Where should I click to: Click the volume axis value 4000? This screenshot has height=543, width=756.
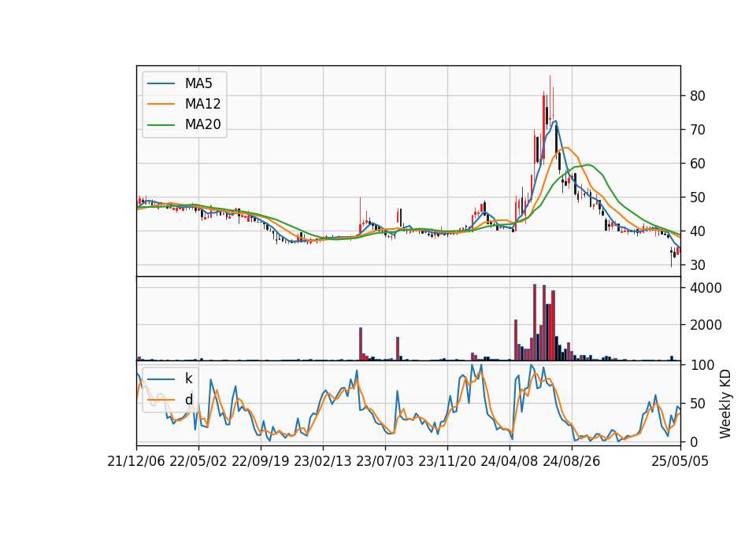click(706, 288)
